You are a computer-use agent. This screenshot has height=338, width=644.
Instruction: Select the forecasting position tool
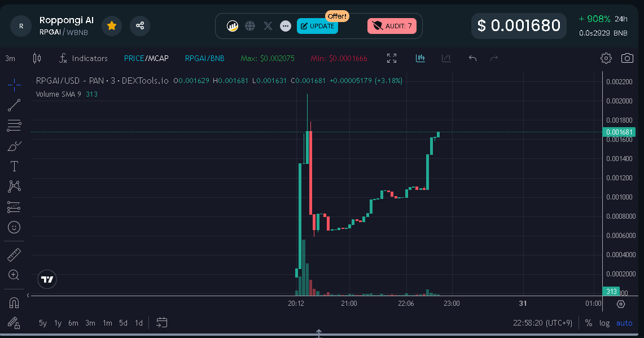click(x=14, y=207)
